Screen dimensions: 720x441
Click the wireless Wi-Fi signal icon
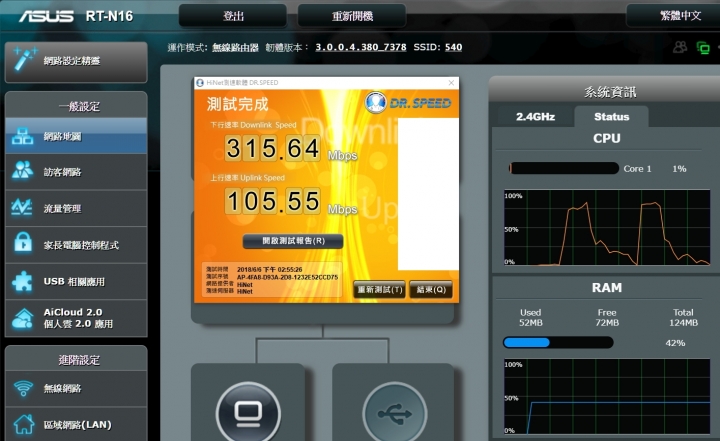tap(23, 388)
